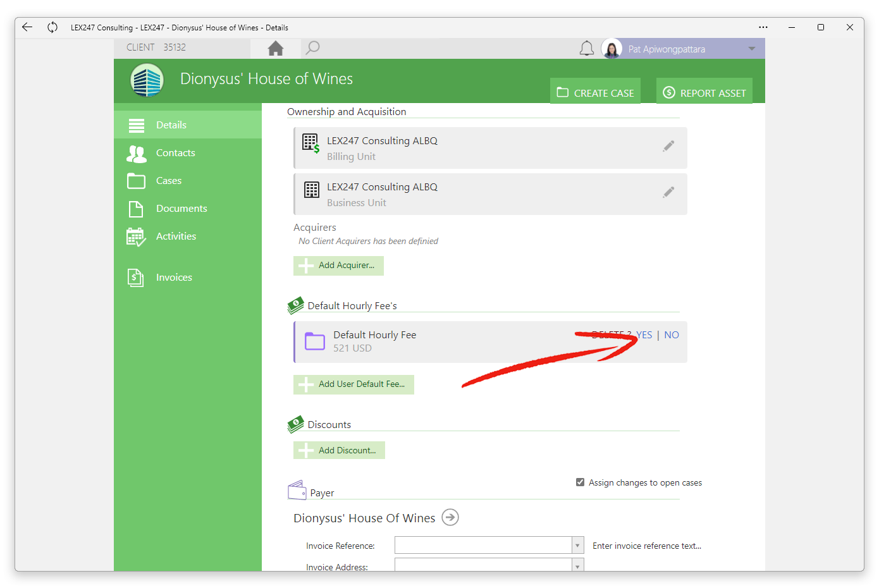The image size is (879, 588).
Task: Click the Add Acquirer button
Action: (x=338, y=266)
